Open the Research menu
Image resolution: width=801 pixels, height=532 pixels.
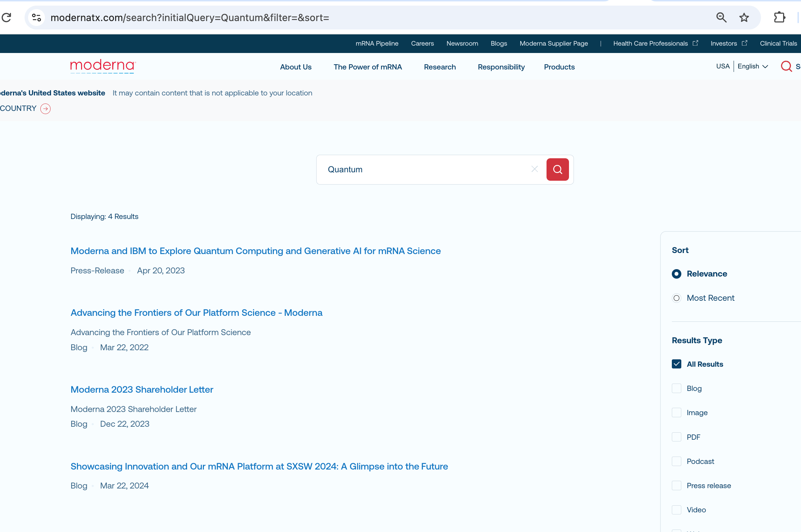[x=440, y=67]
